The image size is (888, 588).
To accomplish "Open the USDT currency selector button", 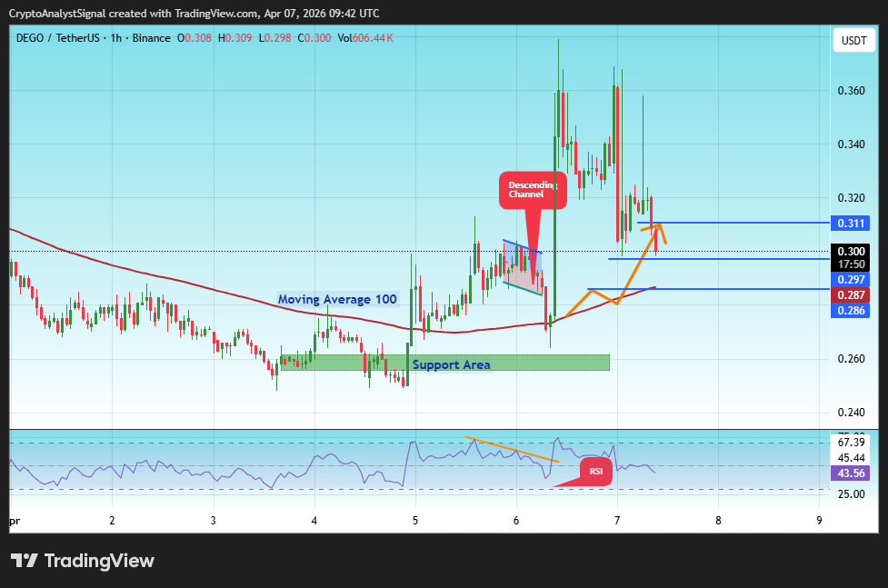I will tap(854, 41).
